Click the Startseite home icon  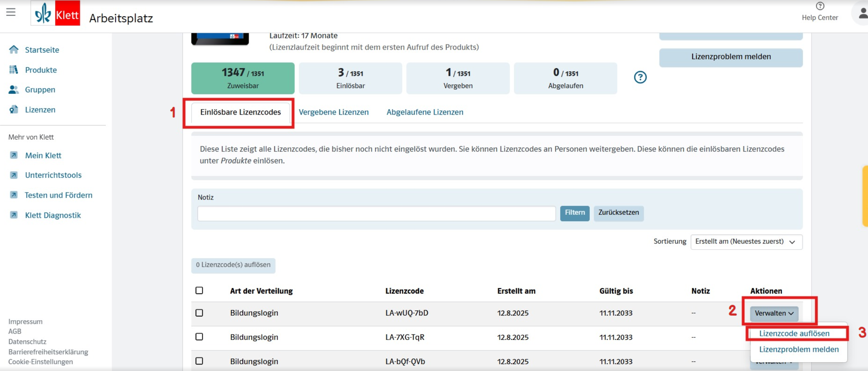coord(14,50)
